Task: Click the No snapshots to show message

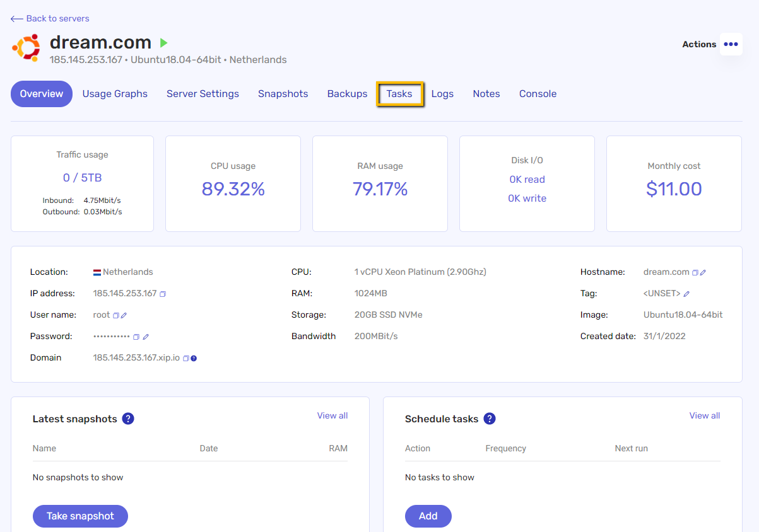Action: pyautogui.click(x=78, y=478)
